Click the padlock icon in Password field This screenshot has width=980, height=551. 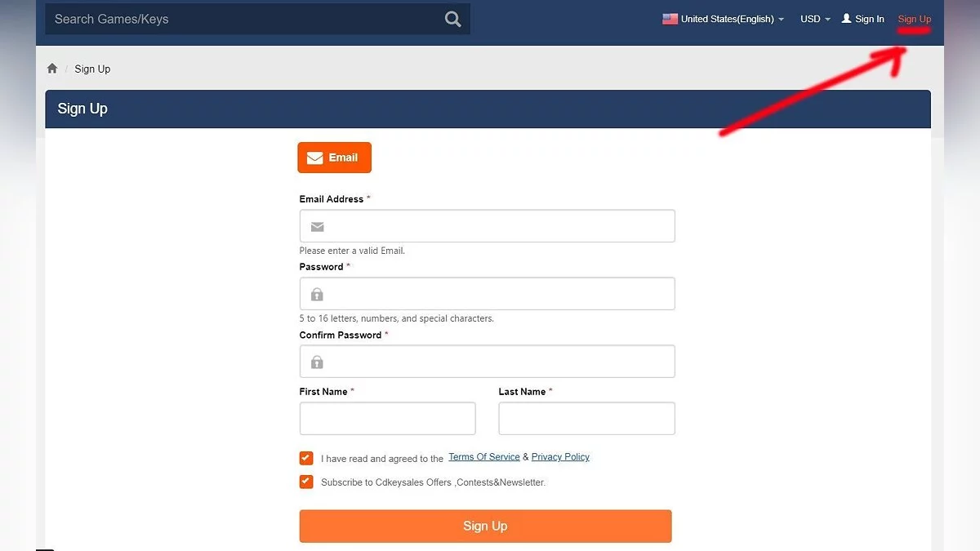tap(317, 294)
